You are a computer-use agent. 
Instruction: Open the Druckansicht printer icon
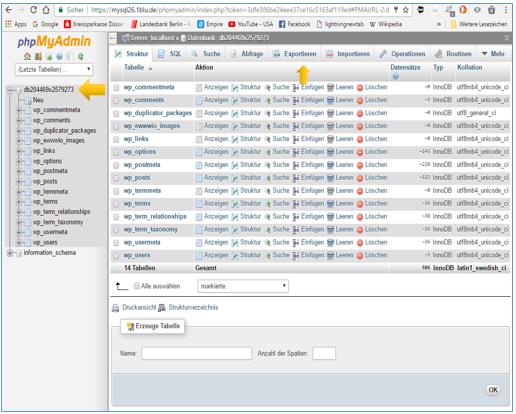tap(115, 308)
